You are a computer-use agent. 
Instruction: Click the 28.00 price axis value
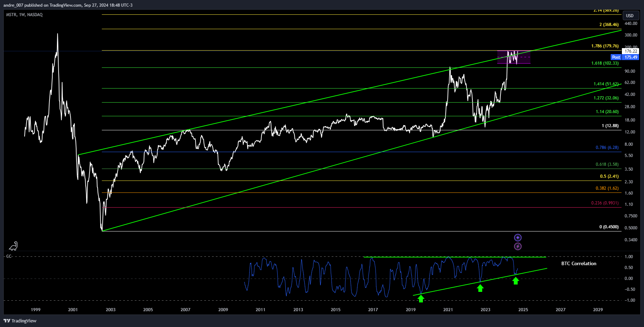(x=630, y=107)
